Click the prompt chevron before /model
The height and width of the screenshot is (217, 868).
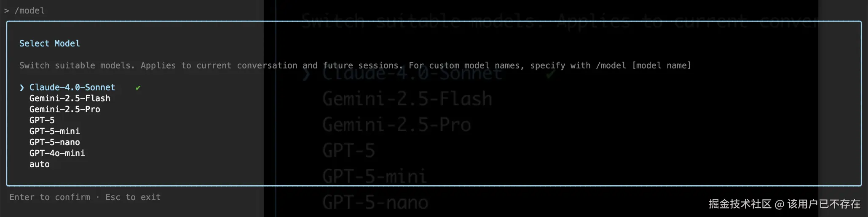coord(7,11)
